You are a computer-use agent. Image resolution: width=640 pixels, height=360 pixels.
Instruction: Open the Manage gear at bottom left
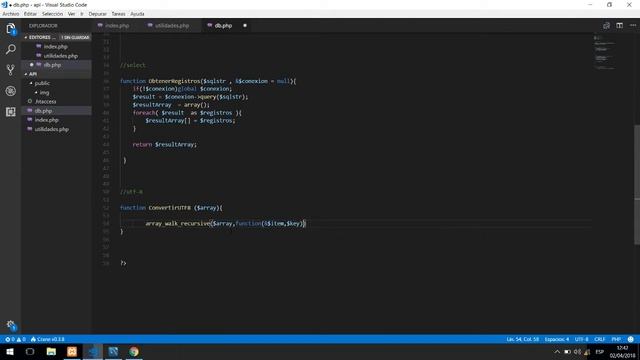click(11, 325)
